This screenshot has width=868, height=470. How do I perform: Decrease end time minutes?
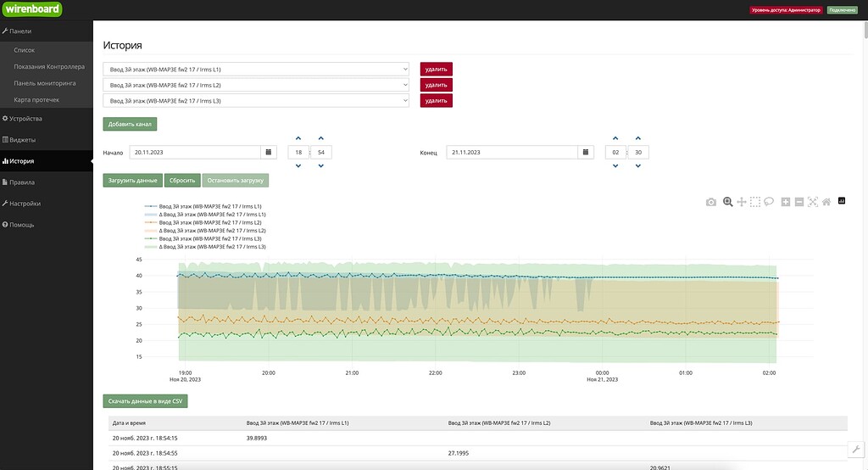point(638,165)
